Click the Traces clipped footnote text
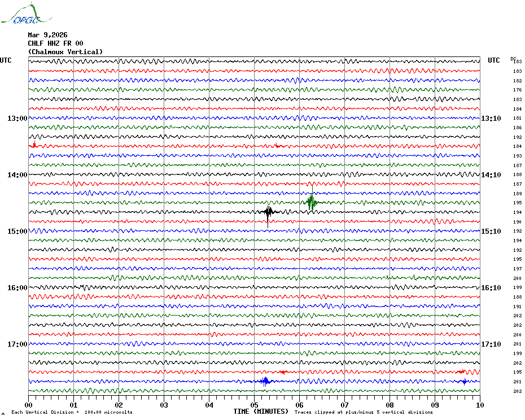The width and height of the screenshot is (525, 420). point(364,412)
